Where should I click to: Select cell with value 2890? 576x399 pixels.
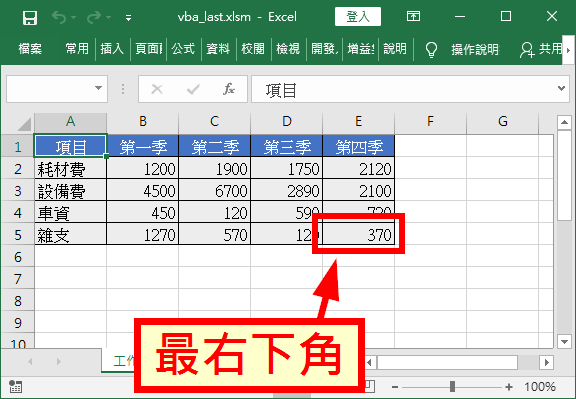click(287, 190)
